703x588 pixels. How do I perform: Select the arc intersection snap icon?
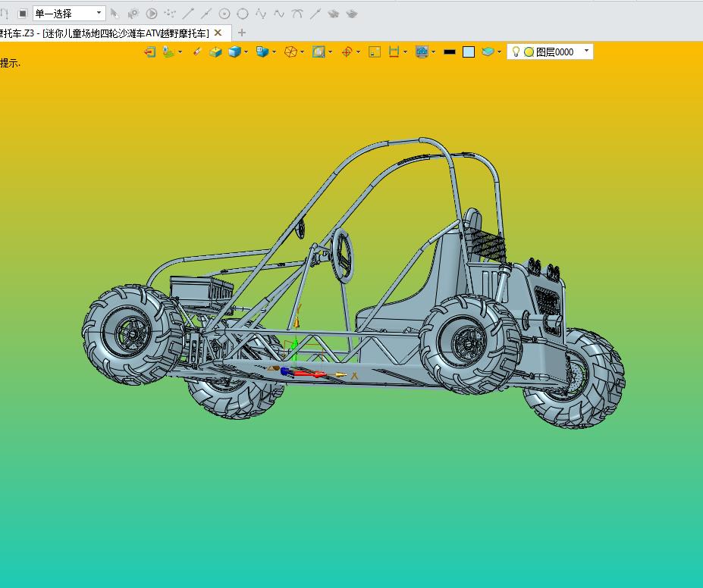297,14
